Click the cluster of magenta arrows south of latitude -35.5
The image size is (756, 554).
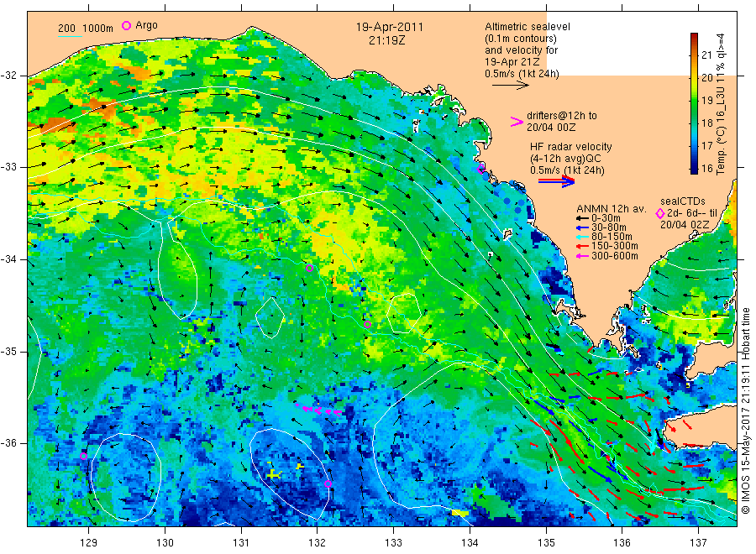tap(318, 410)
